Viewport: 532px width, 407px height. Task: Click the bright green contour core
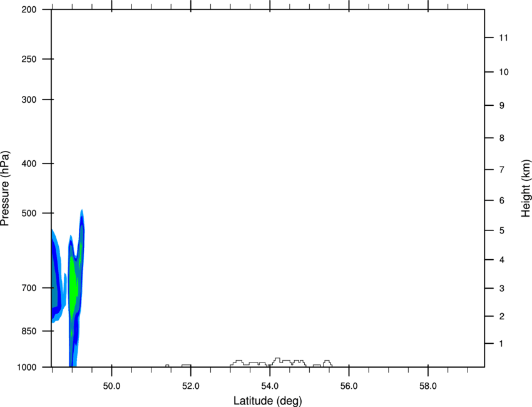coord(73,289)
